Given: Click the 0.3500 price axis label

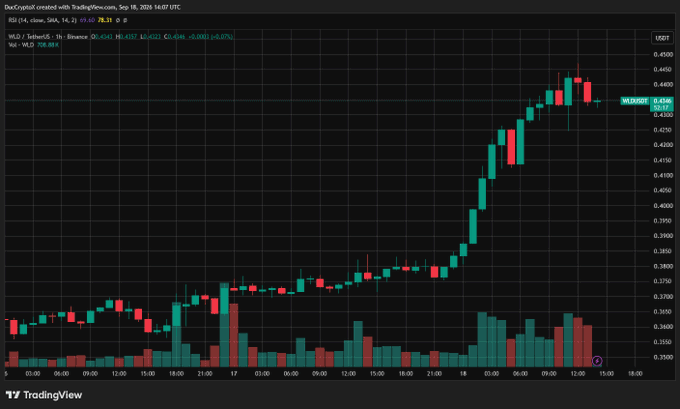Looking at the screenshot, I should 663,357.
